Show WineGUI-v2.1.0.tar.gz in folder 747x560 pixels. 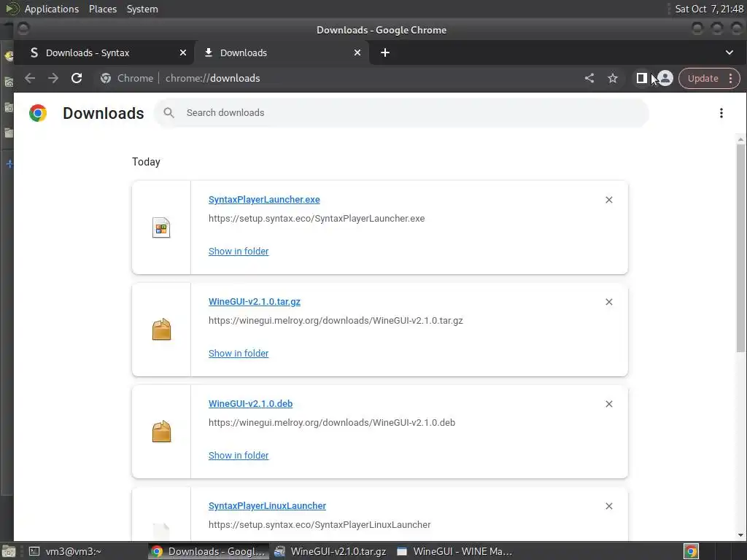pos(239,354)
